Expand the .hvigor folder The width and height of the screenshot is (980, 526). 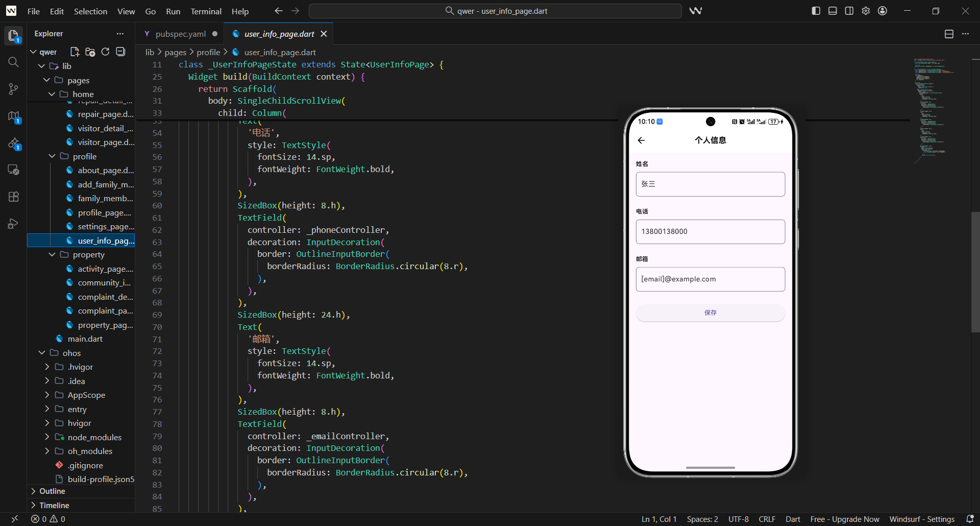click(47, 367)
